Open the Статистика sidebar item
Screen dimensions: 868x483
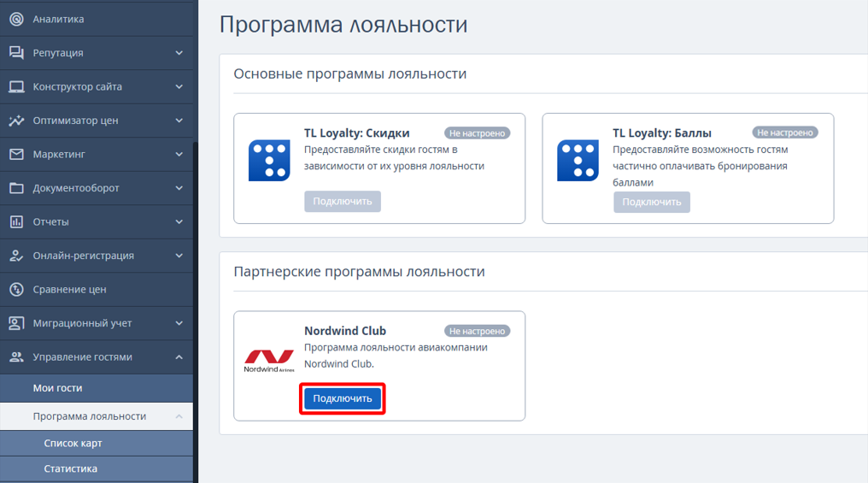(97, 469)
